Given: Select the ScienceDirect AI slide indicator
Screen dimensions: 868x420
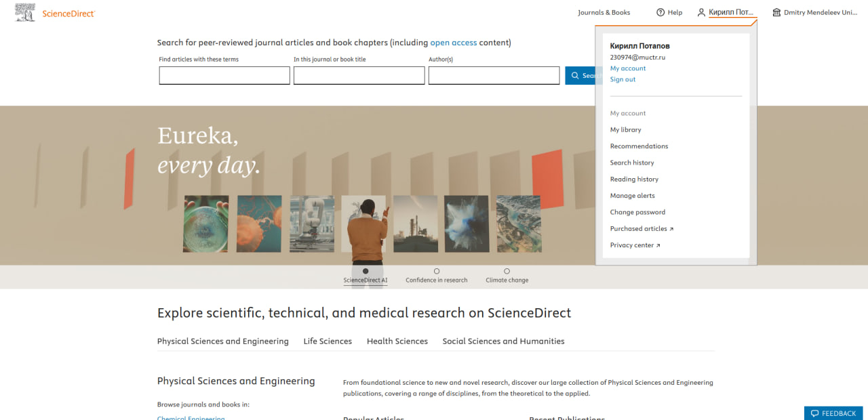Looking at the screenshot, I should click(x=366, y=272).
